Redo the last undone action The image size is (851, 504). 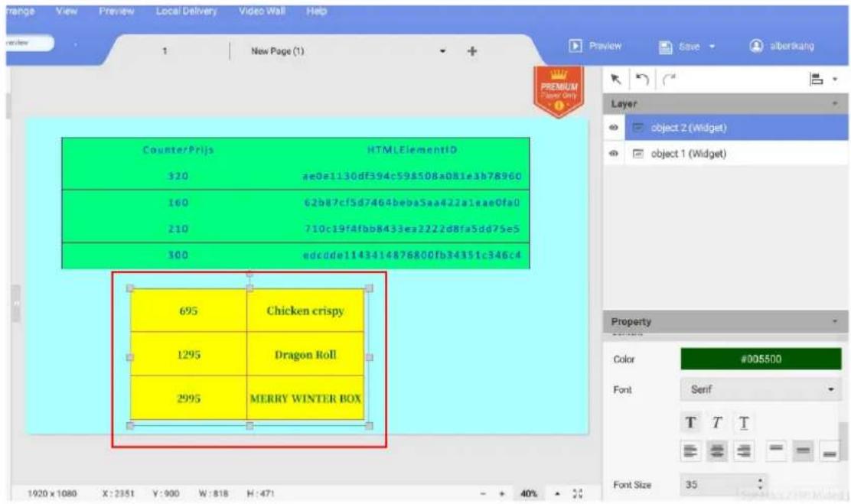pyautogui.click(x=669, y=80)
